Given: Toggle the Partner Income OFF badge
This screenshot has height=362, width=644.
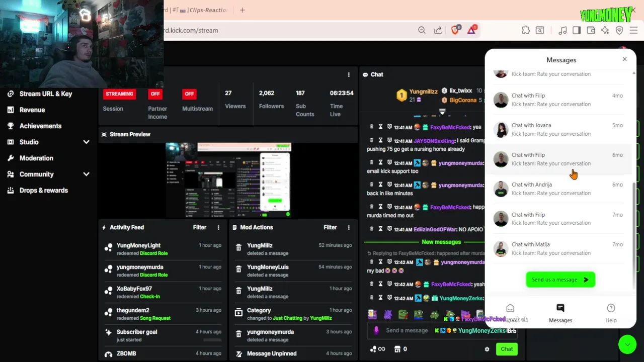Looking at the screenshot, I should pos(155,94).
